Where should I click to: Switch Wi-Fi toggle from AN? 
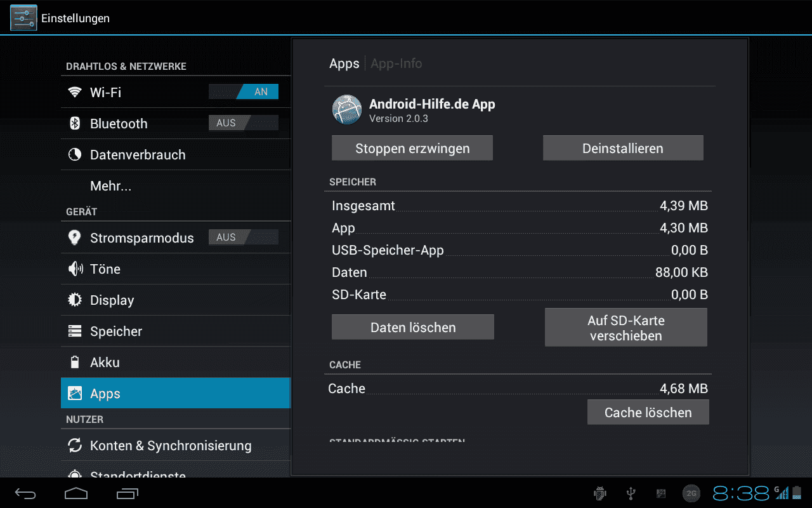[x=244, y=91]
